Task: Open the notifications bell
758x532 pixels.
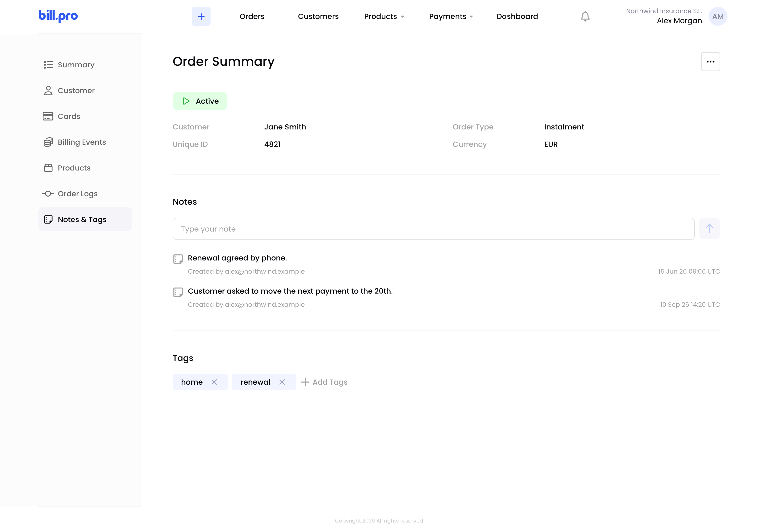Action: [585, 17]
